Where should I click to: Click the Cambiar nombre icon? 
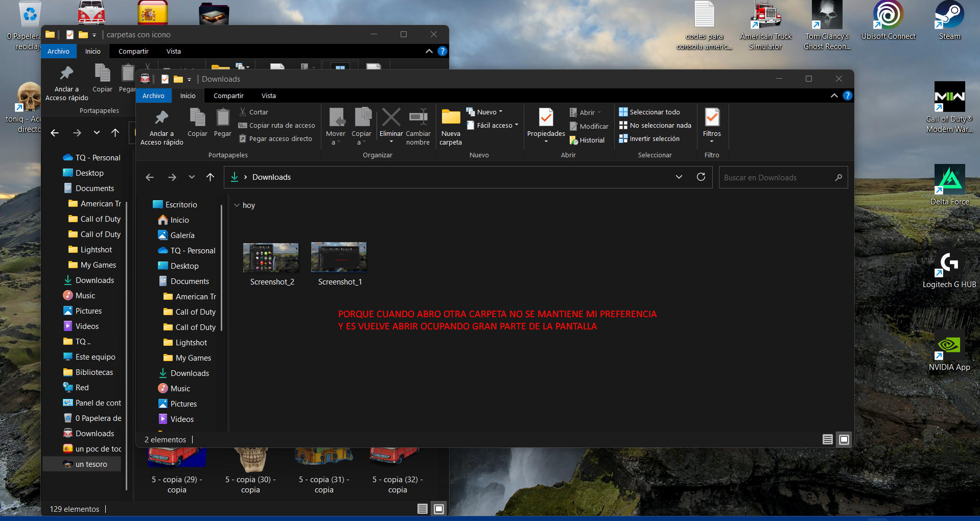pyautogui.click(x=418, y=117)
